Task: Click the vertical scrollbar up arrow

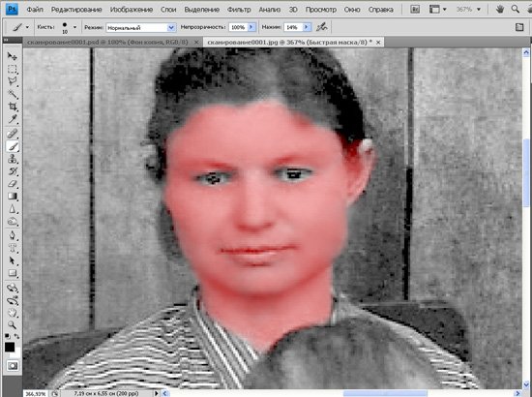Action: pyautogui.click(x=526, y=52)
